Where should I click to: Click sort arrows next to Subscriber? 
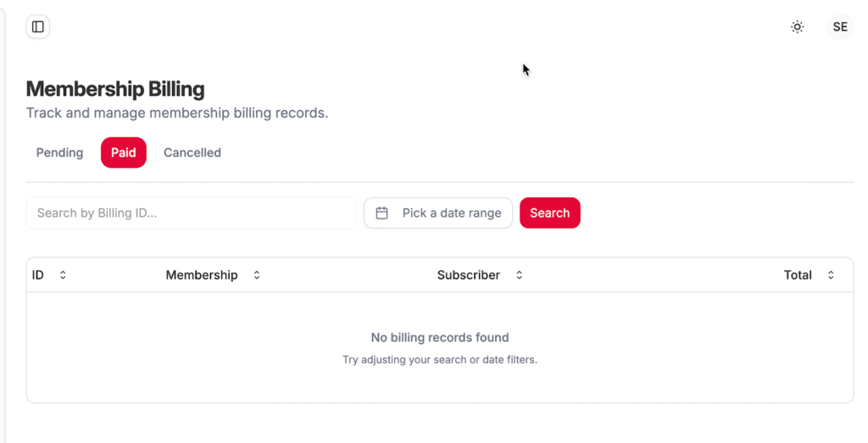coord(519,275)
